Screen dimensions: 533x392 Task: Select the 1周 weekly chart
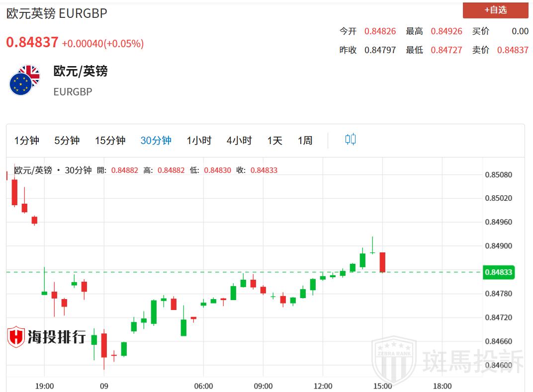[x=305, y=141]
